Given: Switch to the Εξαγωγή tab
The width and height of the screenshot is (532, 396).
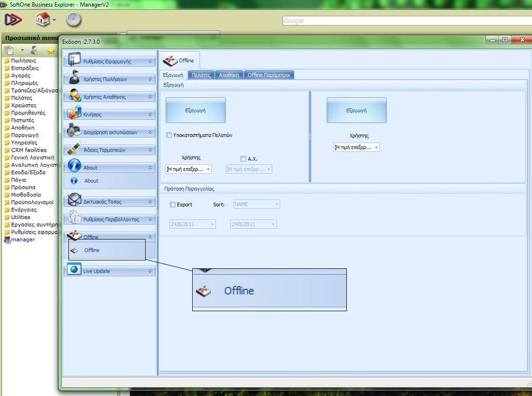Looking at the screenshot, I should click(173, 75).
